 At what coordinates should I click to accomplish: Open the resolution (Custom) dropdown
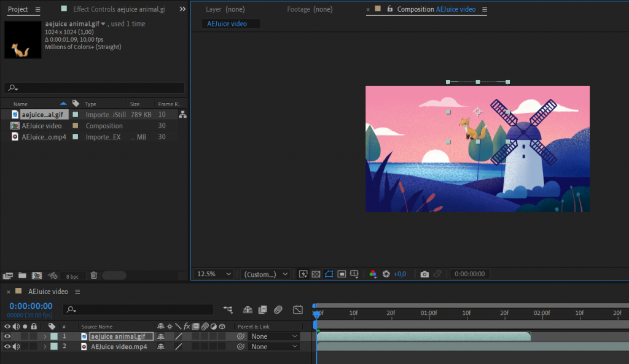pyautogui.click(x=265, y=274)
